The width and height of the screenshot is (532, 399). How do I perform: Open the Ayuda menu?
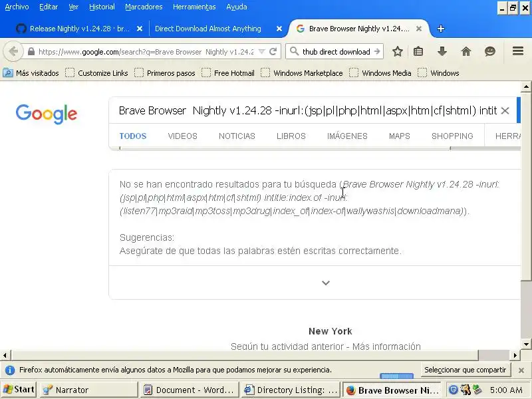tap(237, 7)
